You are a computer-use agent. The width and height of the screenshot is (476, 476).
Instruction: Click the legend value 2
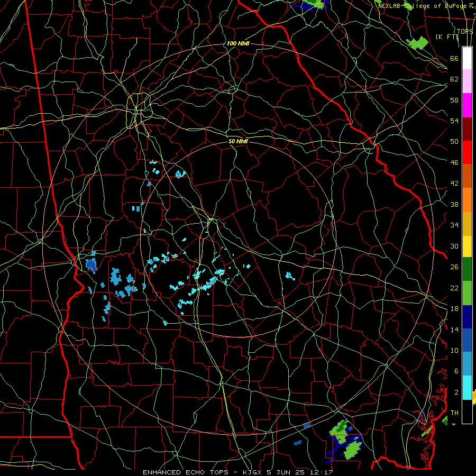tap(456, 392)
